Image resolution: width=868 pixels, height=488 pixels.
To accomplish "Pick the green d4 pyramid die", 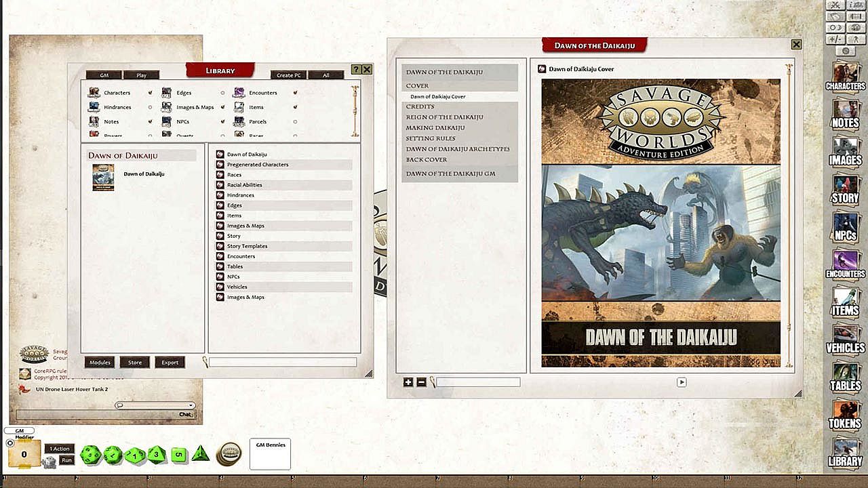I will tap(200, 453).
